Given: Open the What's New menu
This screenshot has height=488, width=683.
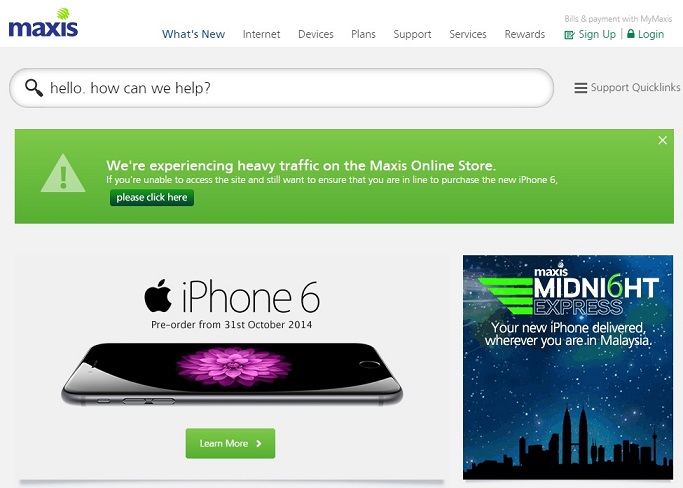Looking at the screenshot, I should click(193, 34).
